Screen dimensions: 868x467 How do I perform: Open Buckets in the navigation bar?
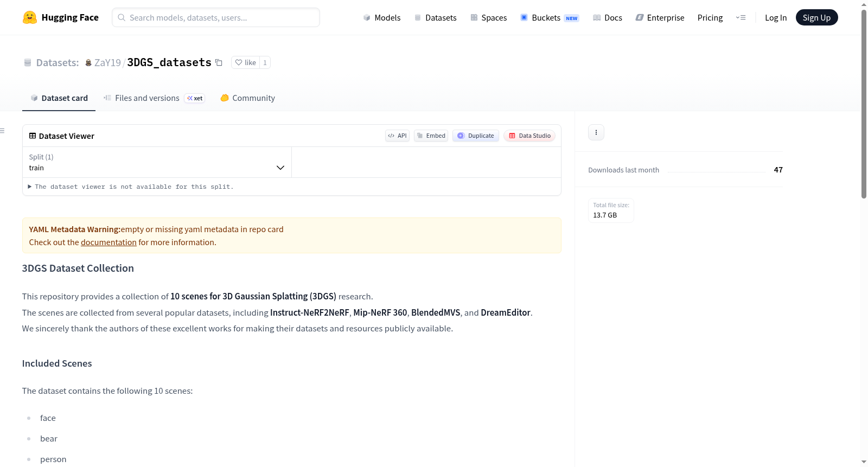coord(550,17)
